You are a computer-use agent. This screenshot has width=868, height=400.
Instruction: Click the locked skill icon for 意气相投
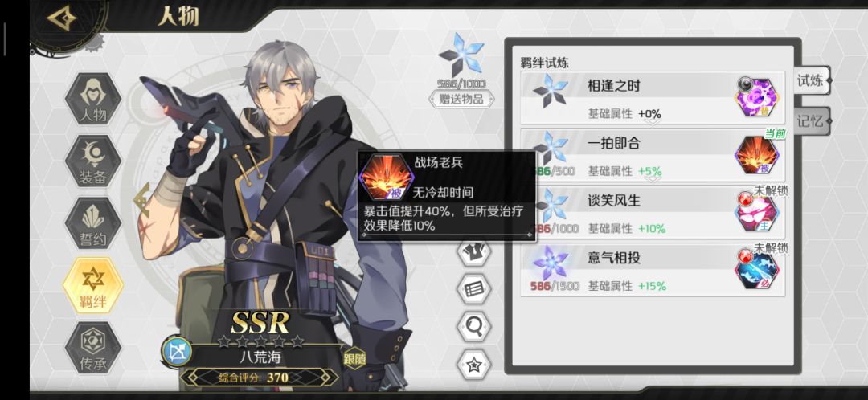pyautogui.click(x=757, y=270)
